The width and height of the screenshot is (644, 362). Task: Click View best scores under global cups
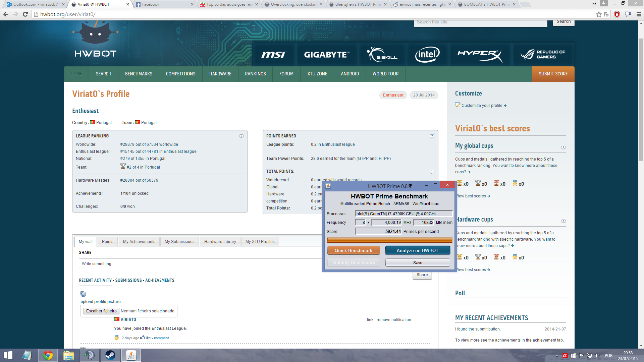[473, 196]
